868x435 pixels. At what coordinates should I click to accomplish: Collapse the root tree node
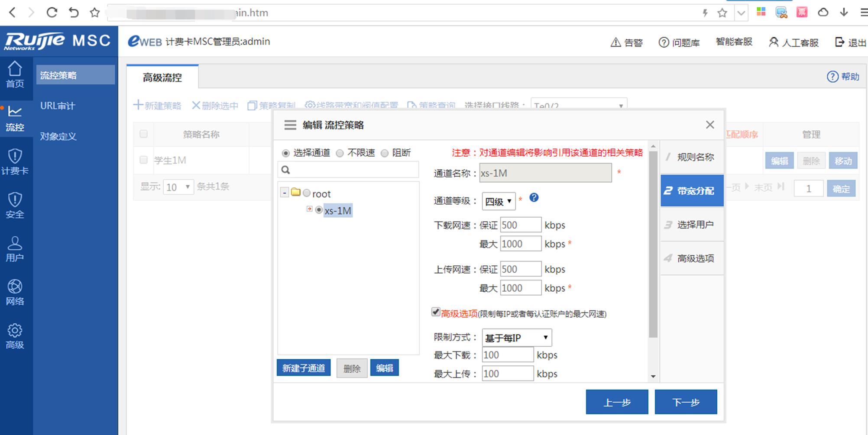[x=285, y=193]
